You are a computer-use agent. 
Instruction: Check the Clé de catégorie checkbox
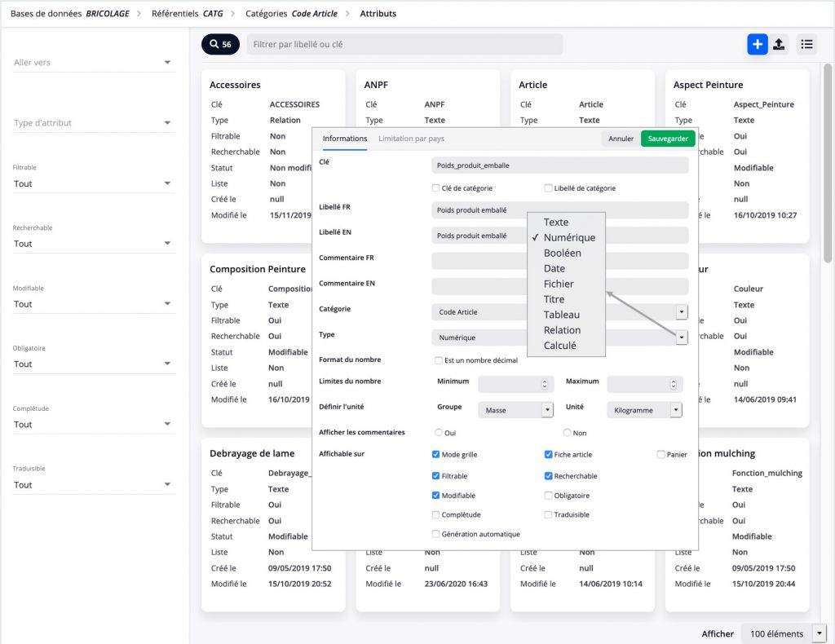click(x=435, y=187)
